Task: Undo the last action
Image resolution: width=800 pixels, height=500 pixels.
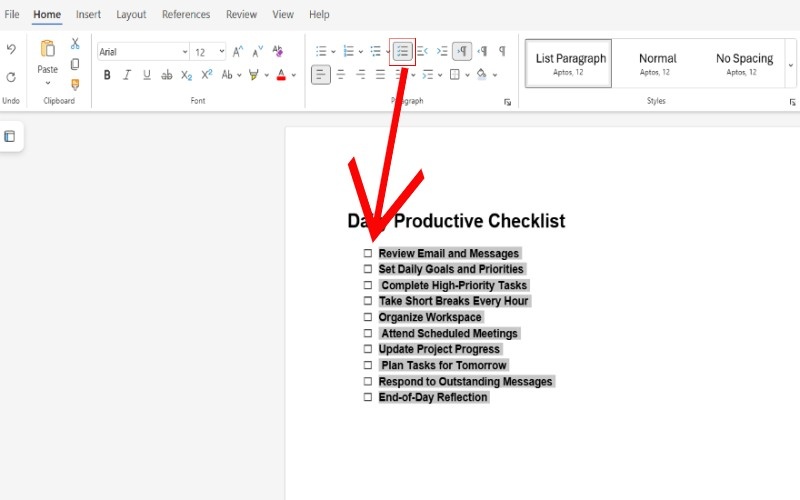Action: pos(11,49)
